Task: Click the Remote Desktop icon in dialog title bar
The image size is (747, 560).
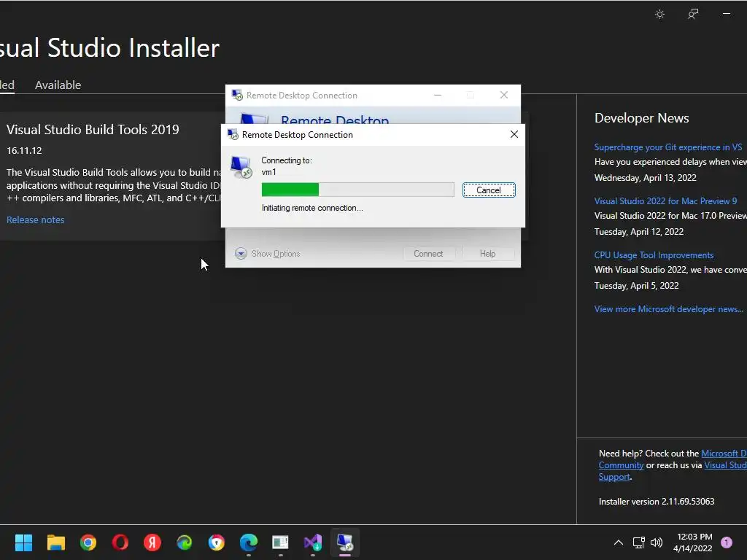Action: [233, 135]
